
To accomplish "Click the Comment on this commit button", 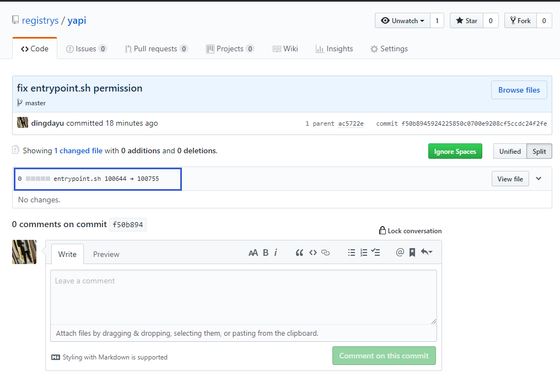I will (x=384, y=356).
